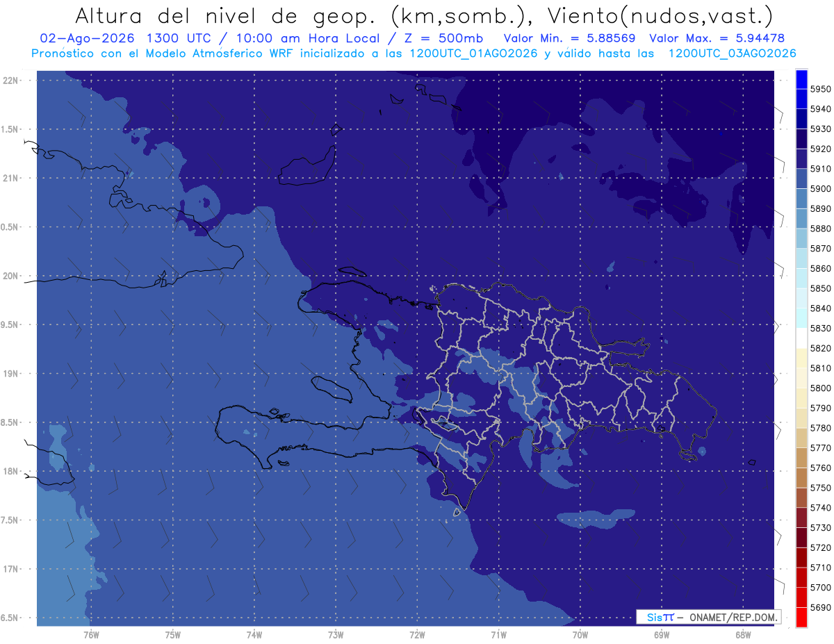
Task: Click the legend swatch between 5730 and 5740
Action: point(801,518)
